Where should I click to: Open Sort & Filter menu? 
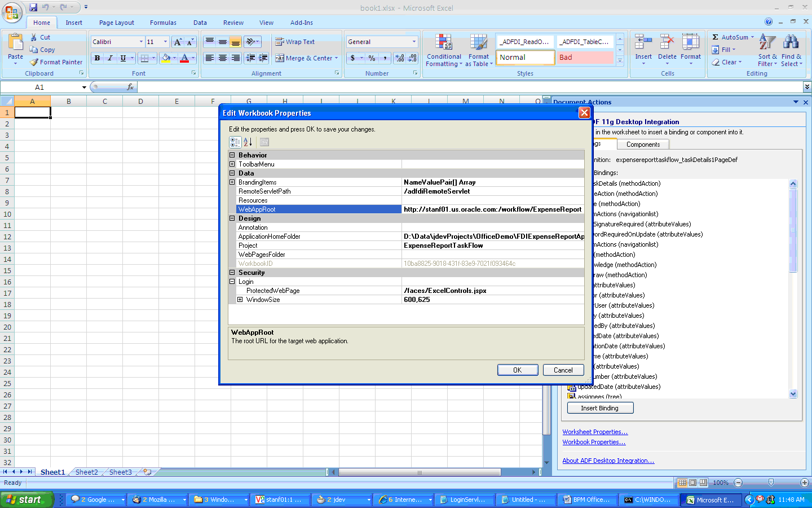tap(767, 50)
